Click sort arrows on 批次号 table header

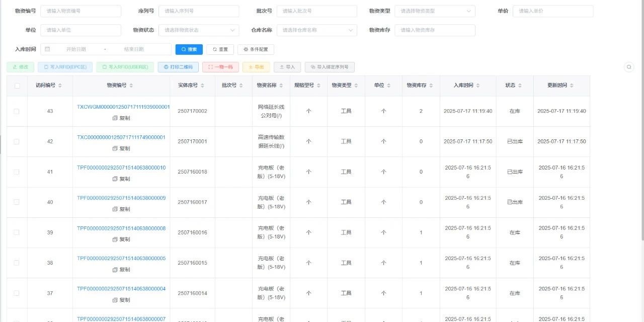(240, 86)
